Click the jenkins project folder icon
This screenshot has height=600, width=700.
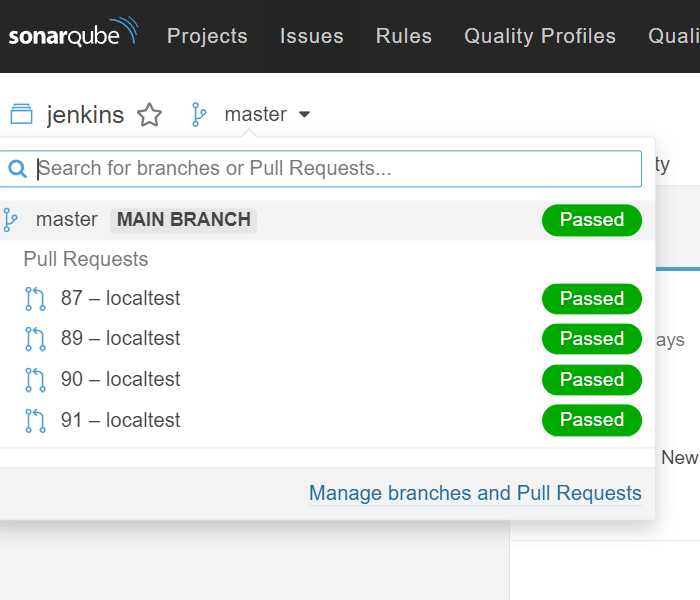(21, 114)
